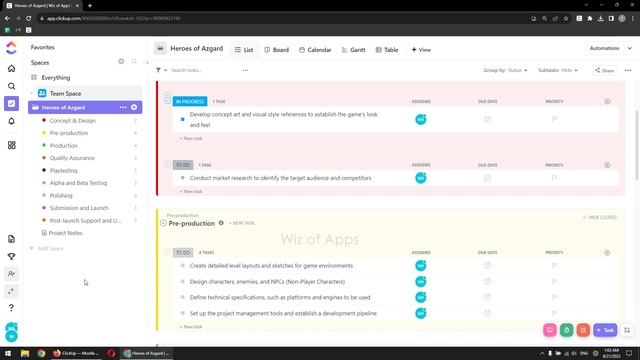640x360 pixels.
Task: Switch to the Gantt view tab
Action: 353,50
